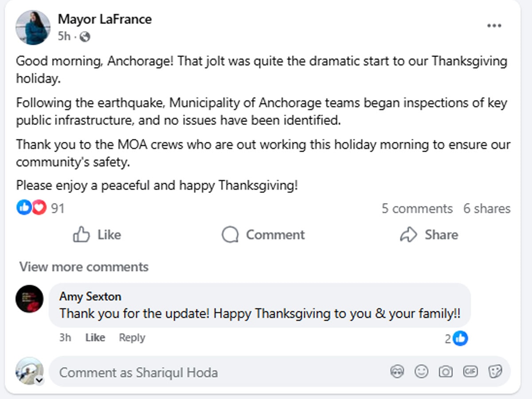Click the public globe privacy icon
Screen dimensions: 532x399
pos(84,37)
